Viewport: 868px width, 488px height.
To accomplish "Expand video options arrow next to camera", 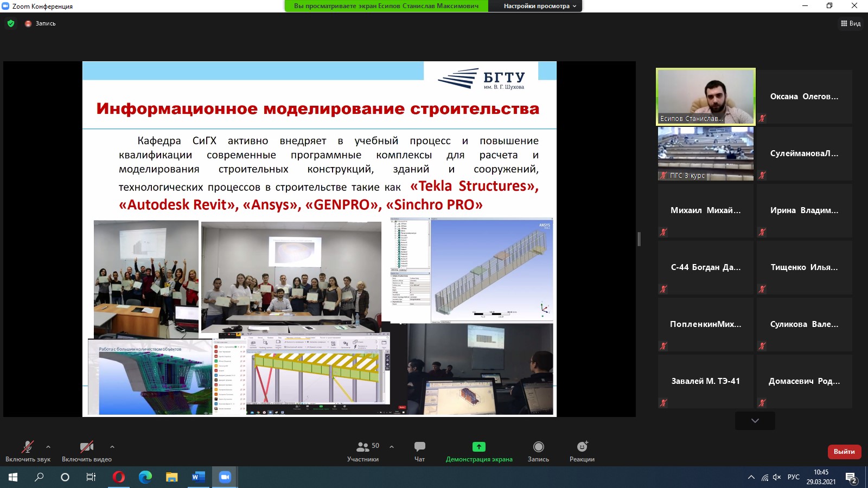I will 112,447.
